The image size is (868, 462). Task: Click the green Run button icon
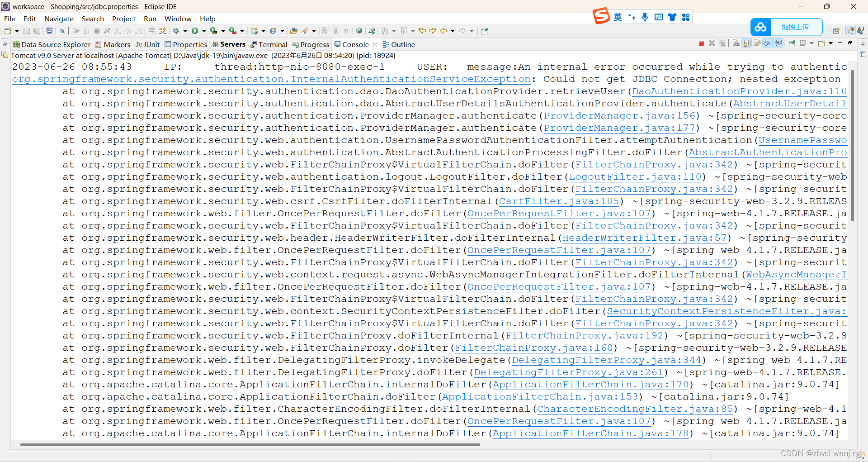[195, 31]
